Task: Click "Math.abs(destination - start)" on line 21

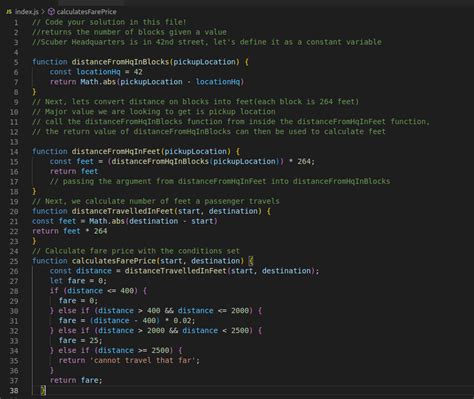Action: pos(153,221)
